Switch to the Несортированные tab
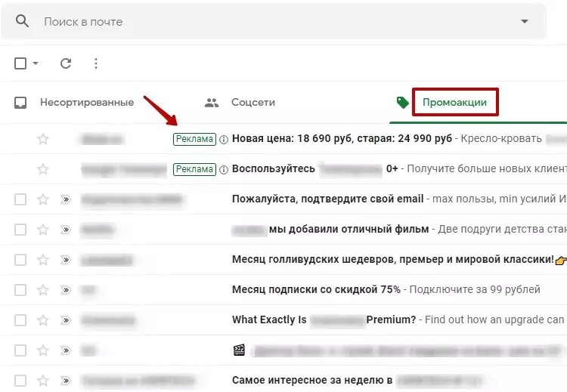 87,102
